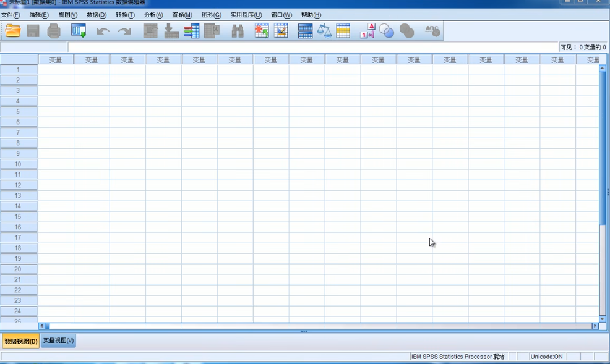The width and height of the screenshot is (610, 364).
Task: Click the Split file icon
Action: coord(306,31)
